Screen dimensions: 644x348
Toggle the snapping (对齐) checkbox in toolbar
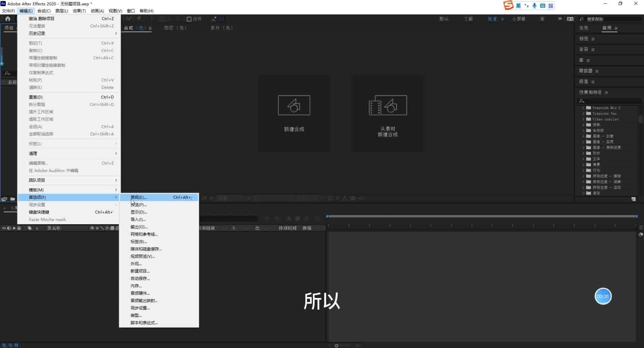click(x=189, y=19)
